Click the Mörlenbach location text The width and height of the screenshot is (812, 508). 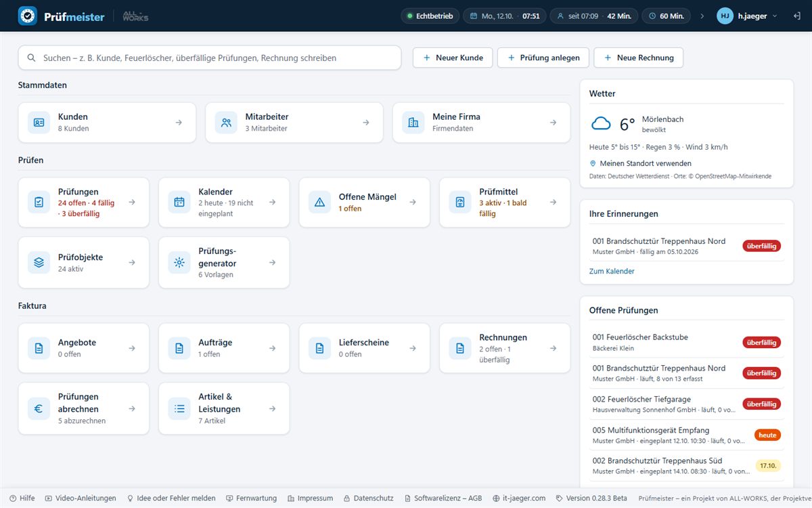[662, 119]
